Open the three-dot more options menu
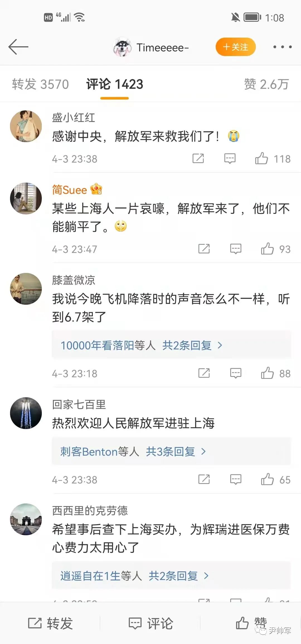 point(282,47)
